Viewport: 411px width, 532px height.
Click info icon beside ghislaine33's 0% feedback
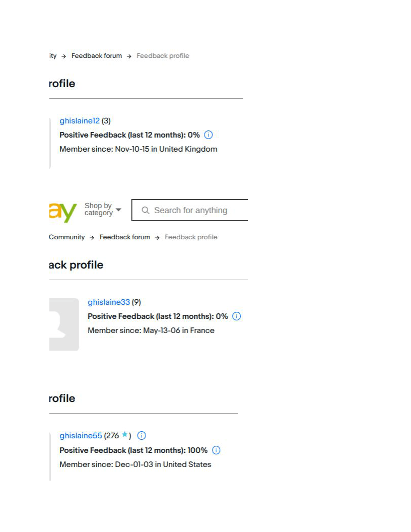coord(237,316)
